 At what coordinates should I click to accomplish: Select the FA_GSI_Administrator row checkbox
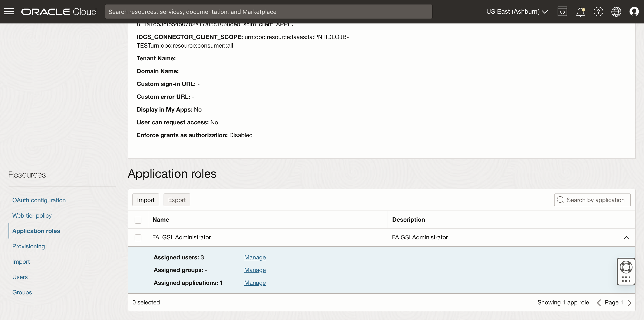[138, 237]
